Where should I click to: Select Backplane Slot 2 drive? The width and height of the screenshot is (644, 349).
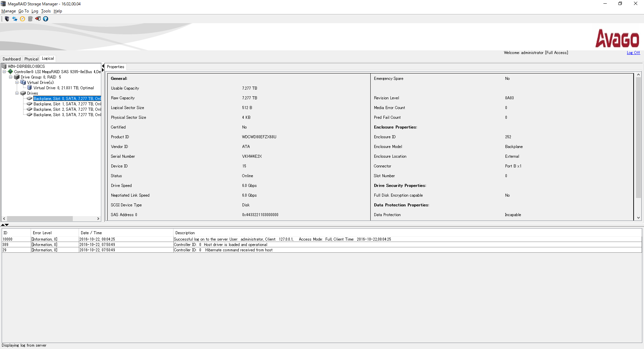pyautogui.click(x=67, y=109)
